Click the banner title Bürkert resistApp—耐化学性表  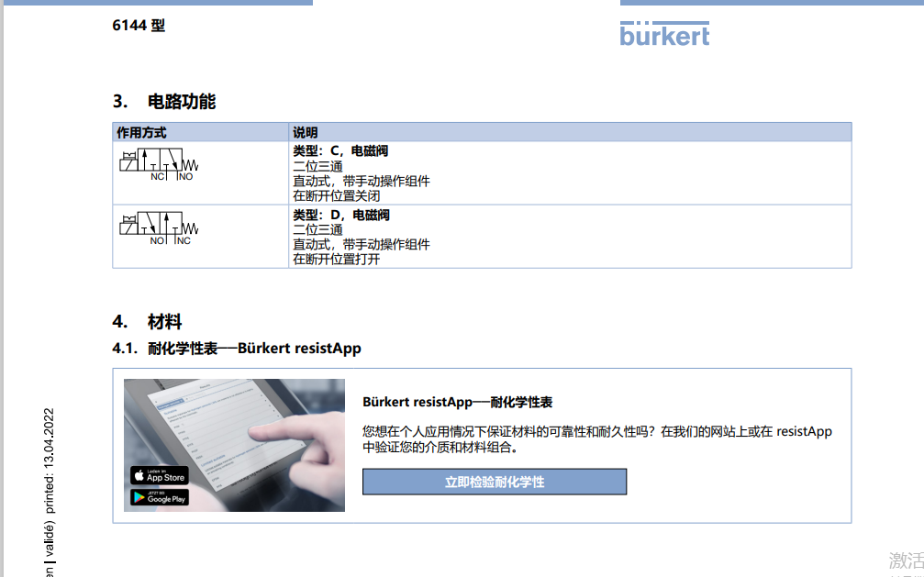(x=457, y=402)
